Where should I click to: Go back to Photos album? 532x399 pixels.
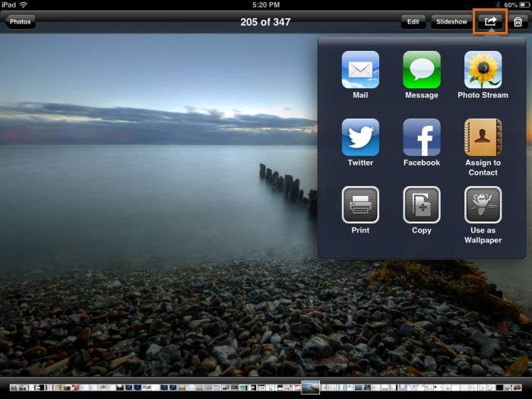coord(19,22)
